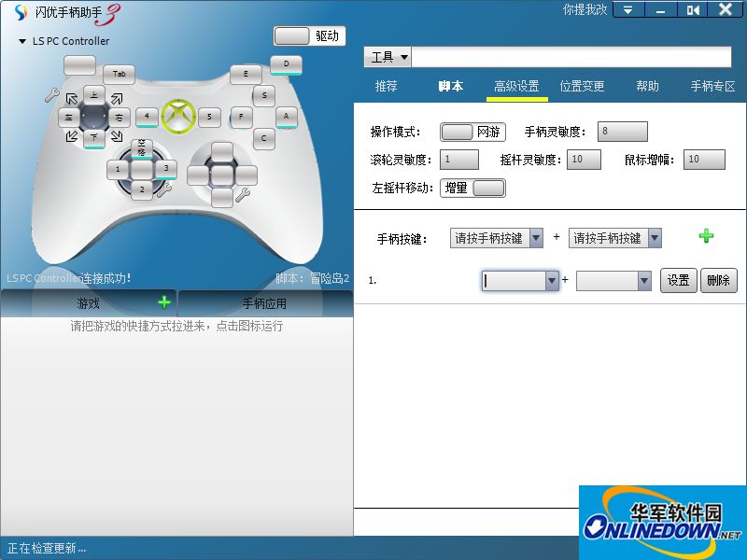This screenshot has width=747, height=560.
Task: Switch to the 位置变更 tab
Action: (x=582, y=86)
